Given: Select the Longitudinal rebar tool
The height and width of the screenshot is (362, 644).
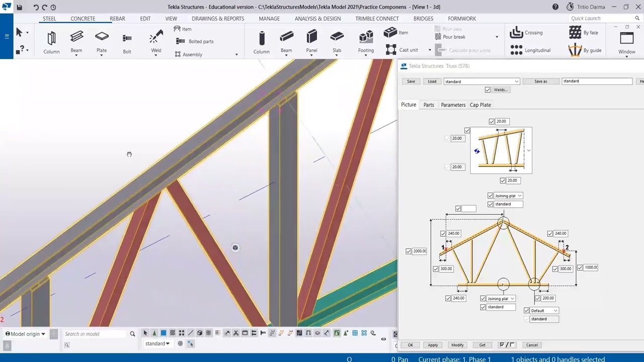Looking at the screenshot, I should pyautogui.click(x=530, y=50).
